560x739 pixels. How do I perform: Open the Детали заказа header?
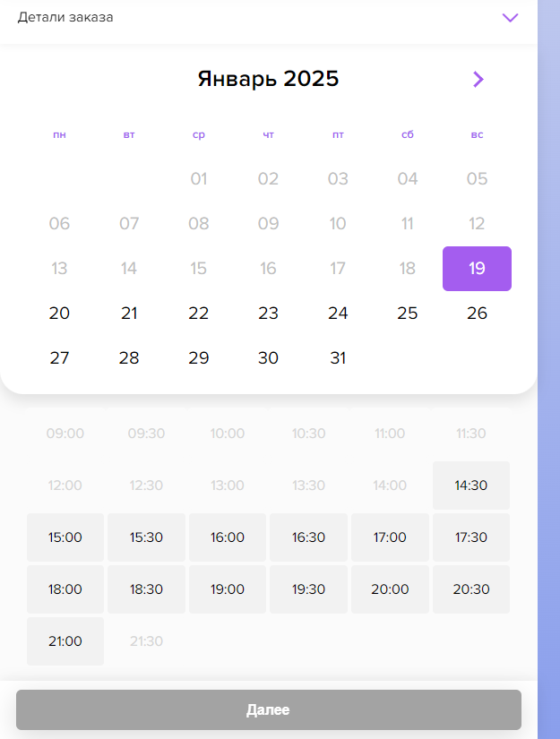(x=268, y=18)
